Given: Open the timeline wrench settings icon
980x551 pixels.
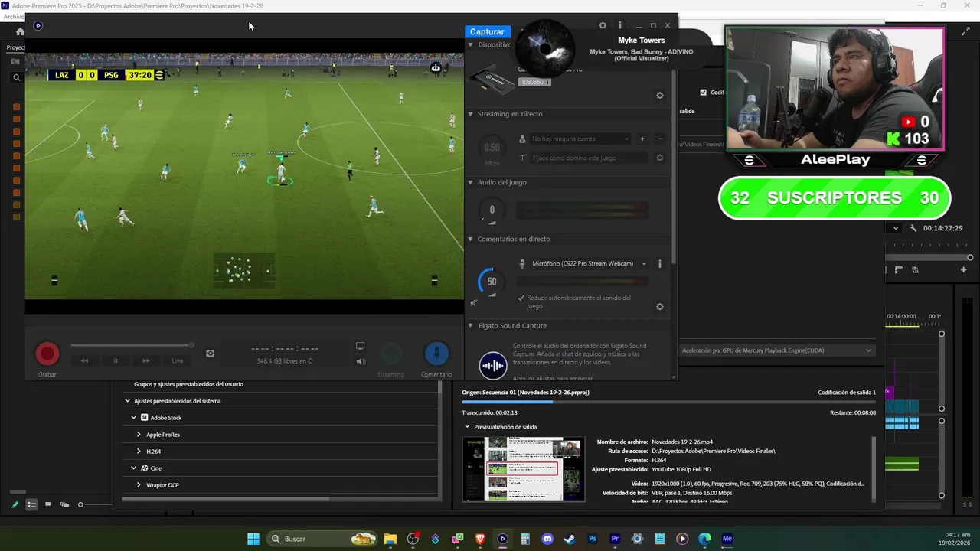Looking at the screenshot, I should [x=913, y=228].
